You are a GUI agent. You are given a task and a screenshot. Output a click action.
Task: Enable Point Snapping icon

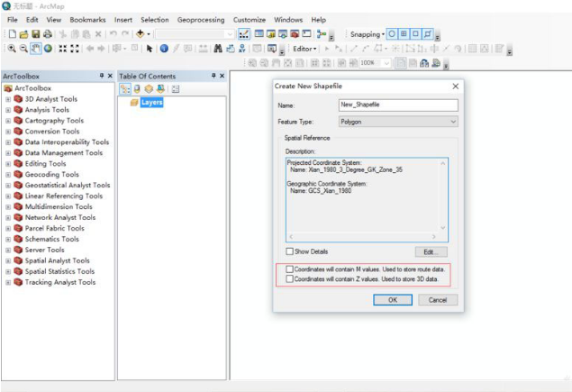click(x=392, y=34)
